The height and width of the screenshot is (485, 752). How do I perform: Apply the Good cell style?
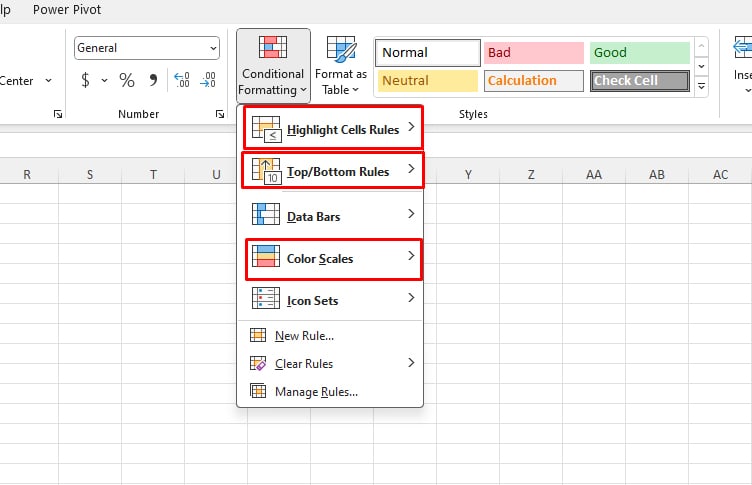(639, 52)
